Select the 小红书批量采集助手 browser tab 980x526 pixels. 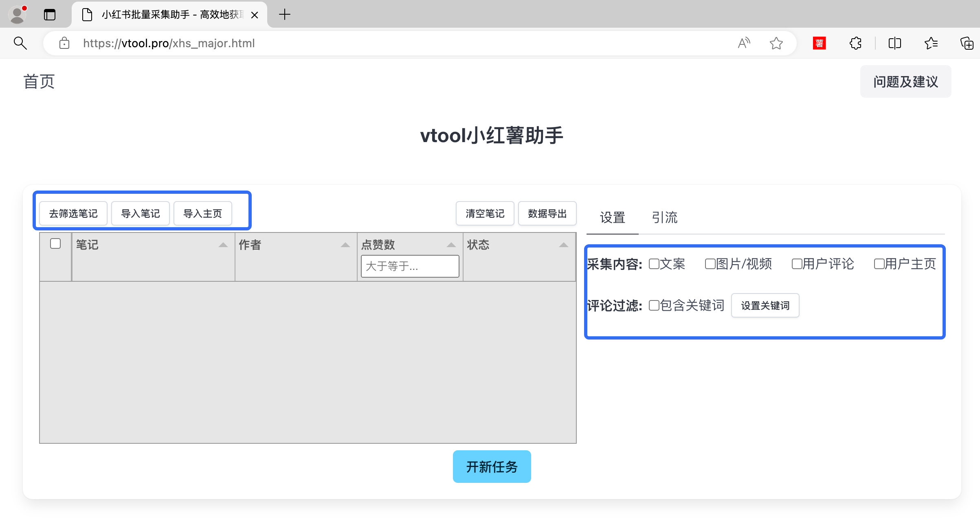click(x=169, y=15)
